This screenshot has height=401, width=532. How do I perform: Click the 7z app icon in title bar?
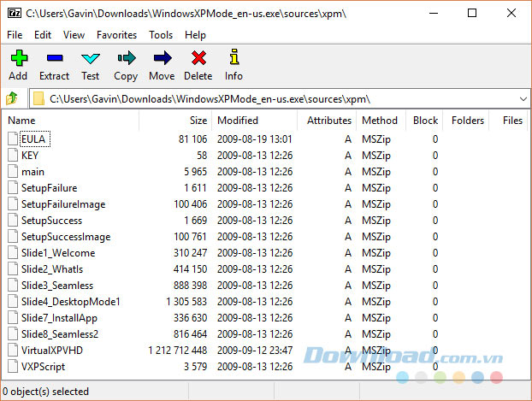pyautogui.click(x=15, y=13)
